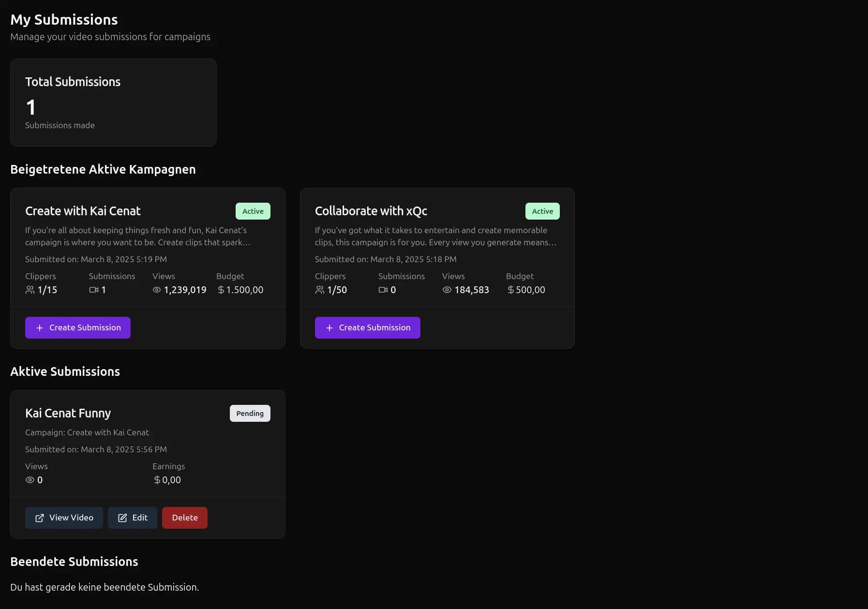Click the plus icon in Kai Cenat's Create Submission
The height and width of the screenshot is (609, 868).
(x=40, y=327)
